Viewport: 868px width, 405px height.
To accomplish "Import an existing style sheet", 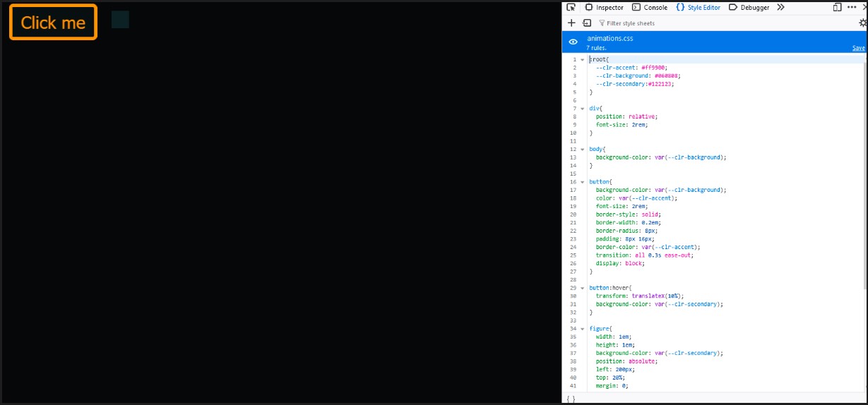I will tap(586, 23).
